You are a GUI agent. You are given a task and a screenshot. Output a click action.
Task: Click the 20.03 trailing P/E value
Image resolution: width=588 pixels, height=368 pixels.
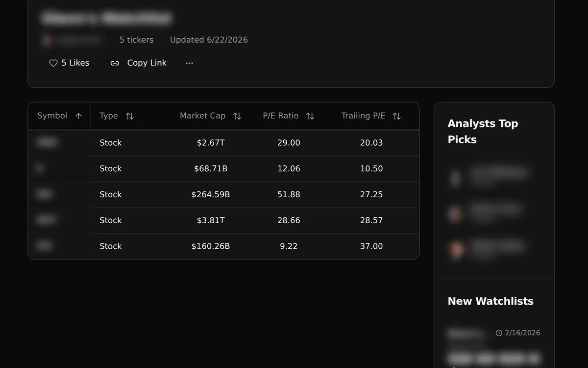click(371, 143)
